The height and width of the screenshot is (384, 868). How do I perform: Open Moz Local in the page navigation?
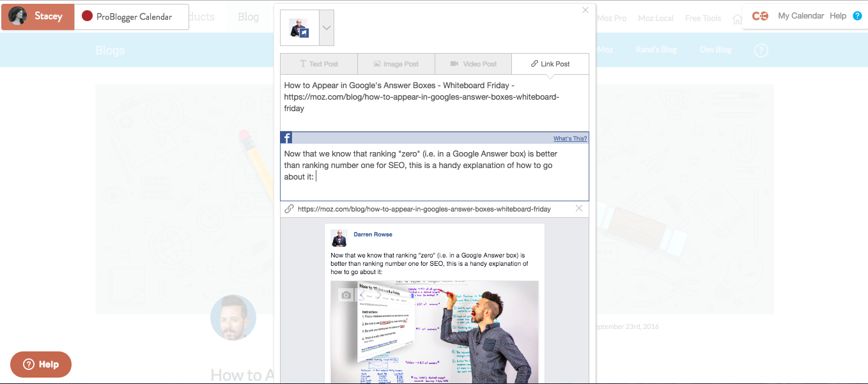[656, 19]
